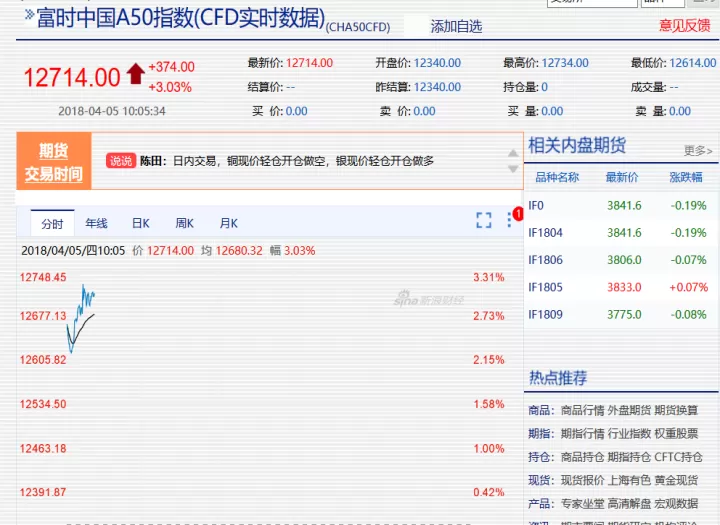Select the 分时 chart tab

point(52,224)
